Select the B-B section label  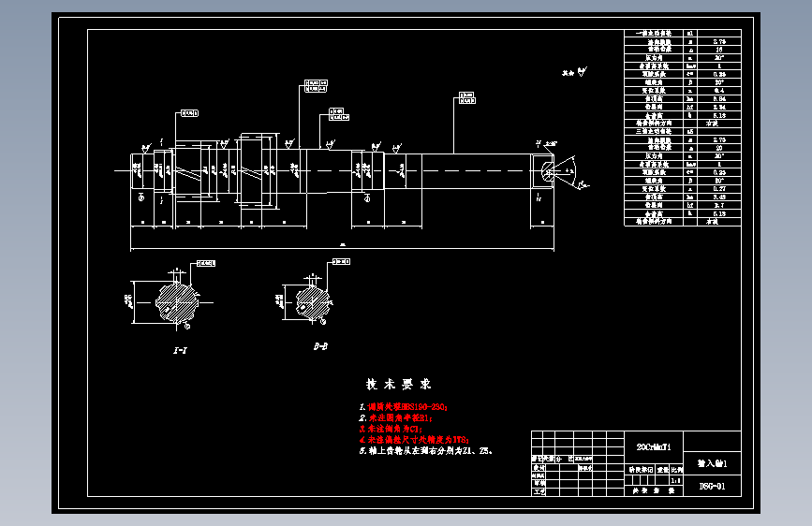(x=320, y=346)
